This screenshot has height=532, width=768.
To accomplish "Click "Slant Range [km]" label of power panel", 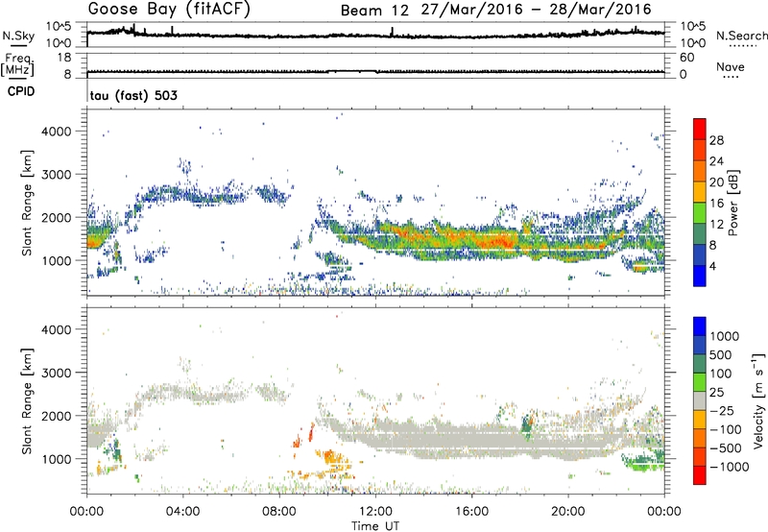I will (x=27, y=203).
